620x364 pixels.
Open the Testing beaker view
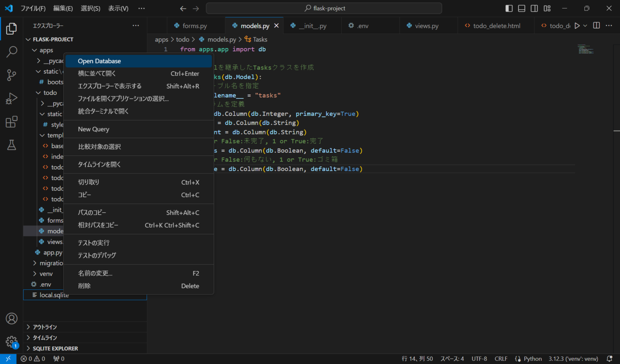coord(11,145)
